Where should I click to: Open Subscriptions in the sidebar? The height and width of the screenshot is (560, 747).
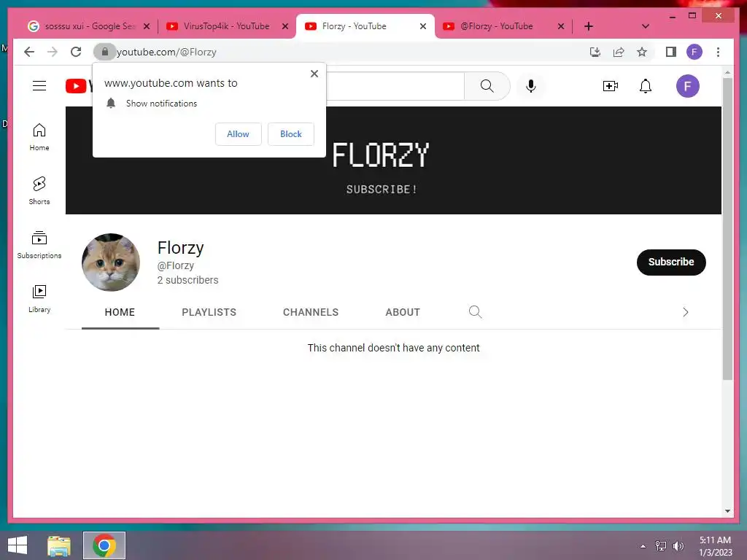pyautogui.click(x=39, y=245)
